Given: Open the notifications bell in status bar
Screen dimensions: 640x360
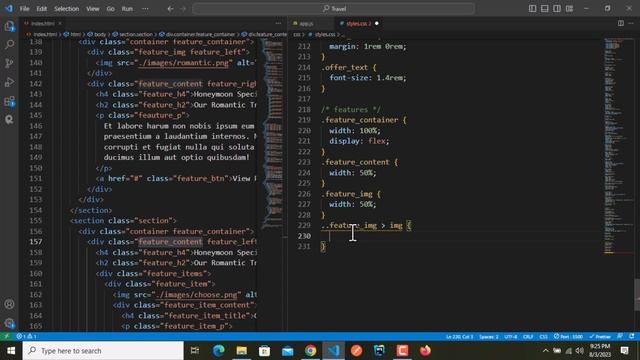Looking at the screenshot, I should click(x=632, y=336).
